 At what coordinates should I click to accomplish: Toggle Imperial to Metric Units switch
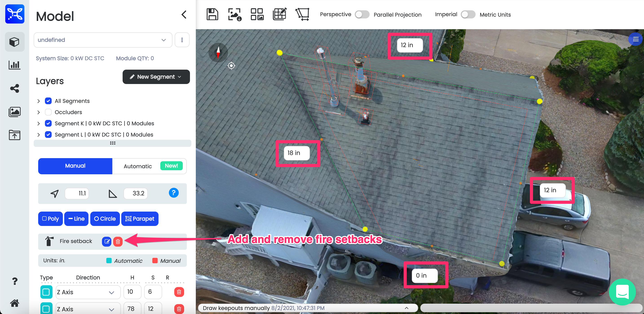pyautogui.click(x=468, y=15)
